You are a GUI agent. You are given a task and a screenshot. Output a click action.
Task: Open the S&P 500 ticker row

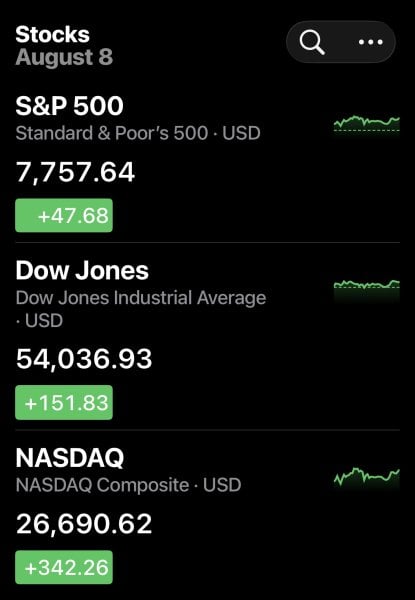coord(207,165)
